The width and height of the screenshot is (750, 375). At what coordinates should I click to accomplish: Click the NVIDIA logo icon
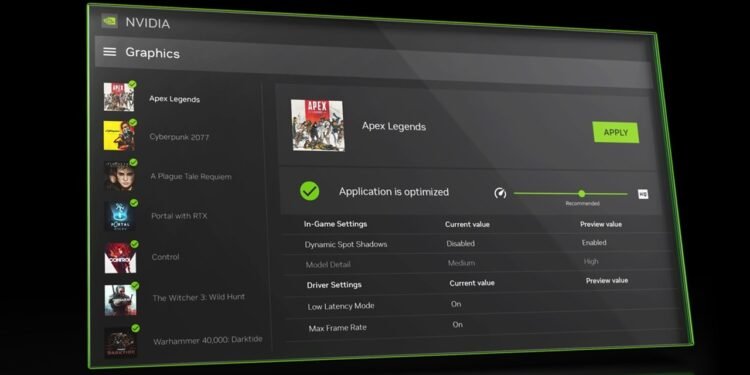[110, 21]
